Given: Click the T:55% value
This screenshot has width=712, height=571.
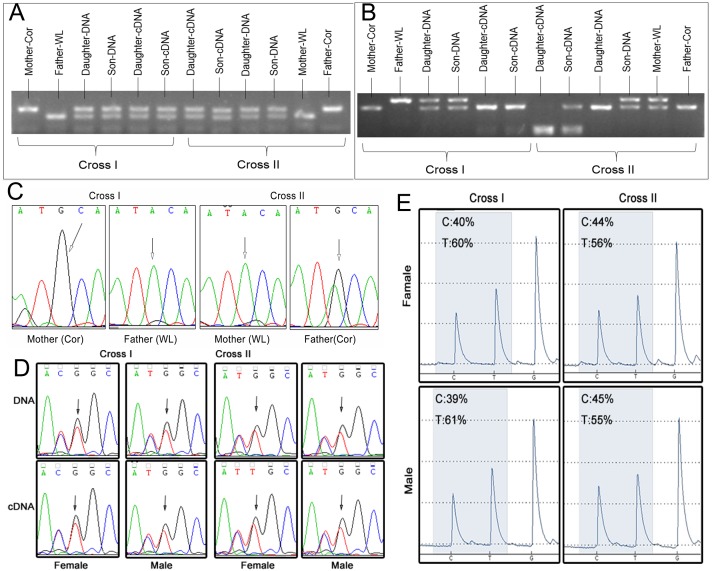Looking at the screenshot, I should coord(597,420).
